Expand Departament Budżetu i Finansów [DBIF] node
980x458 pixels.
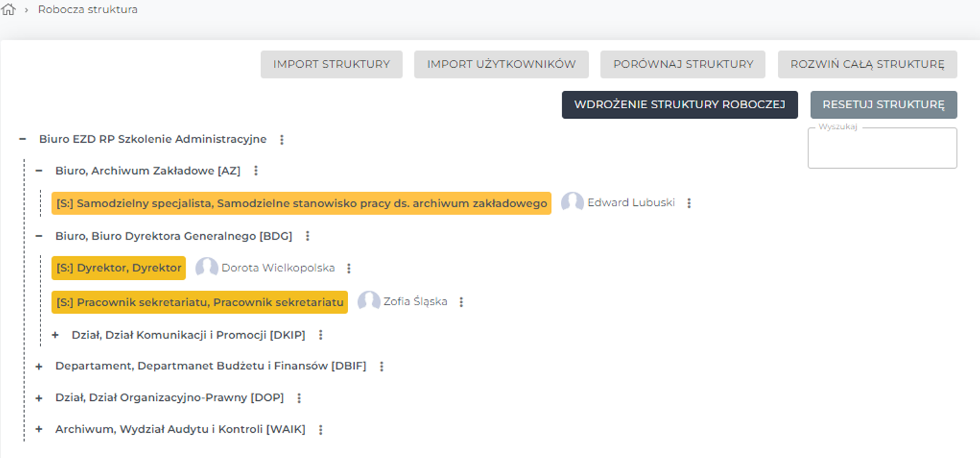[x=39, y=366]
